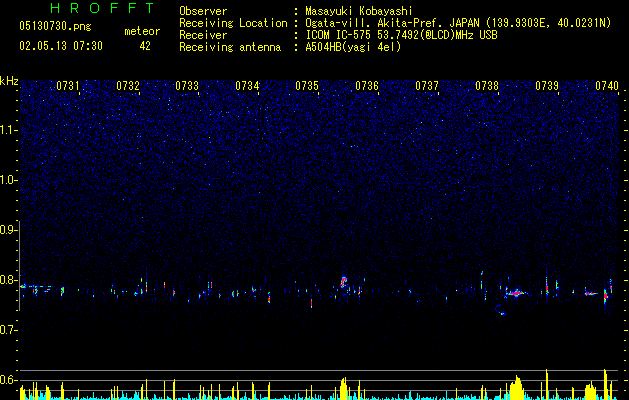The width and height of the screenshot is (629, 400).
Task: Click the 'Receiving Location' label
Action: [233, 23]
